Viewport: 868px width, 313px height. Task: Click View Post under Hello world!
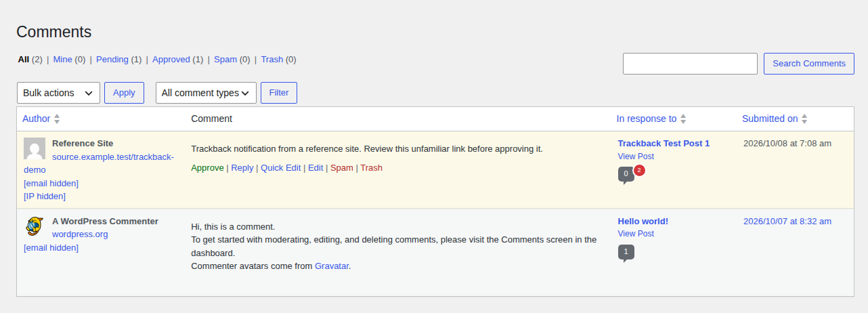(636, 234)
